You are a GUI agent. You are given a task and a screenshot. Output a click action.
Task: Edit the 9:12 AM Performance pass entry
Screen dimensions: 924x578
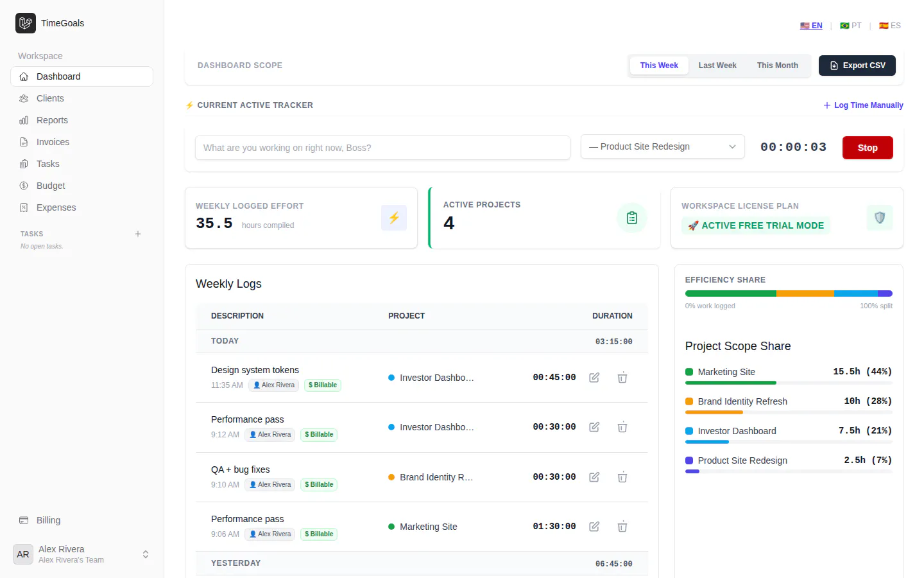(x=594, y=427)
